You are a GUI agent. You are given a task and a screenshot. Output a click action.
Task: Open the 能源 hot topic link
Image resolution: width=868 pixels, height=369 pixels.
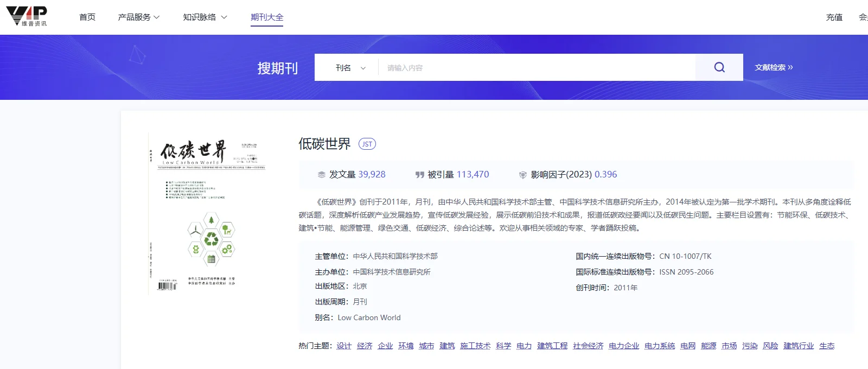point(709,346)
